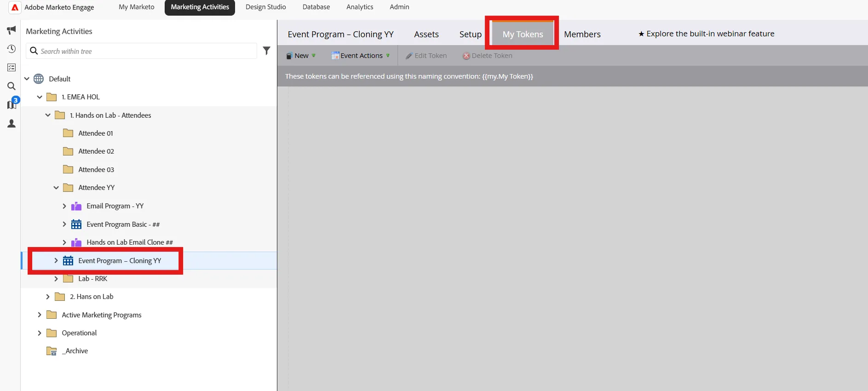Image resolution: width=868 pixels, height=391 pixels.
Task: Expand the Event Program Basic - ## node
Action: tap(64, 224)
